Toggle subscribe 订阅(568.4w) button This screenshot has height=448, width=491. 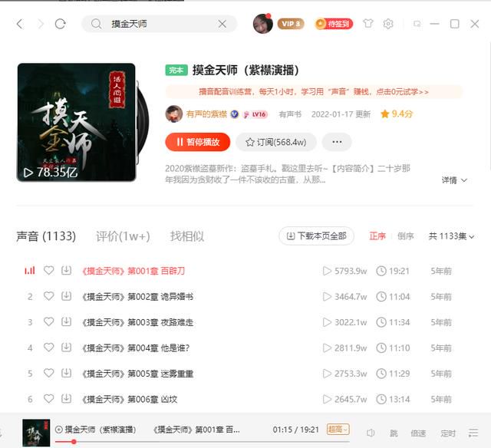pyautogui.click(x=276, y=142)
